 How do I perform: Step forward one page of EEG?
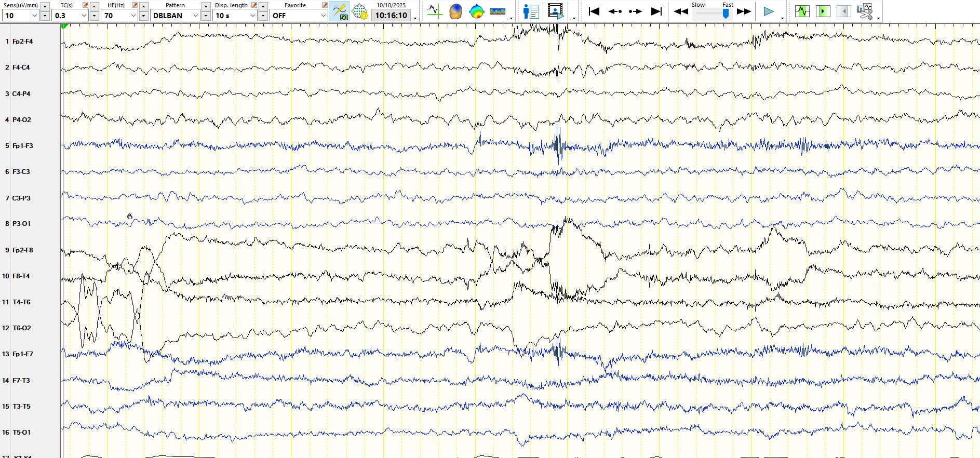(x=635, y=11)
